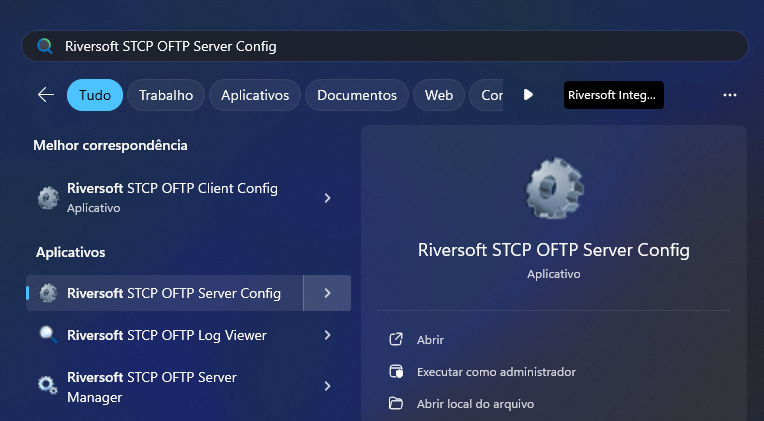Click the Log Viewer magnifier icon

click(48, 335)
